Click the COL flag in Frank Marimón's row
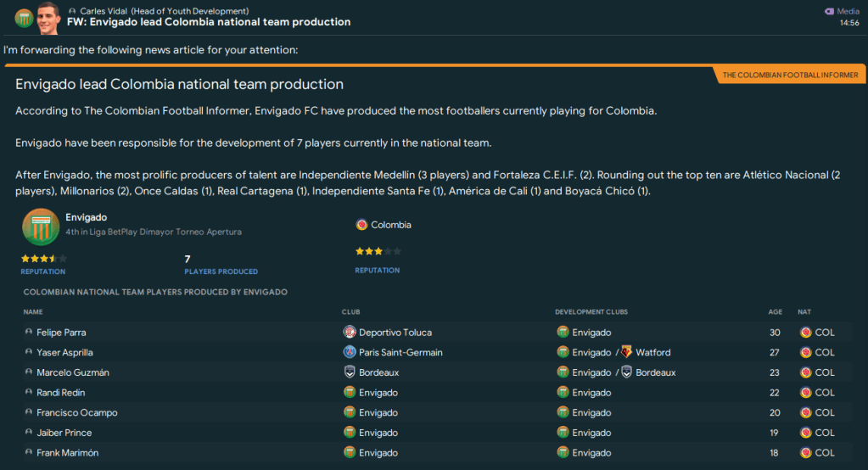 click(x=805, y=453)
